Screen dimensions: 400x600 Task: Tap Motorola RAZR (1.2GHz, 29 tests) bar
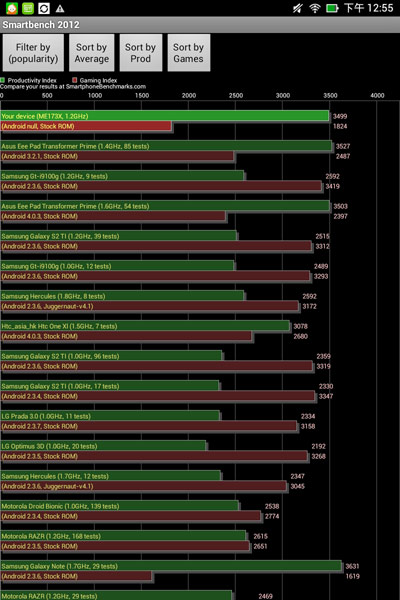[116, 596]
